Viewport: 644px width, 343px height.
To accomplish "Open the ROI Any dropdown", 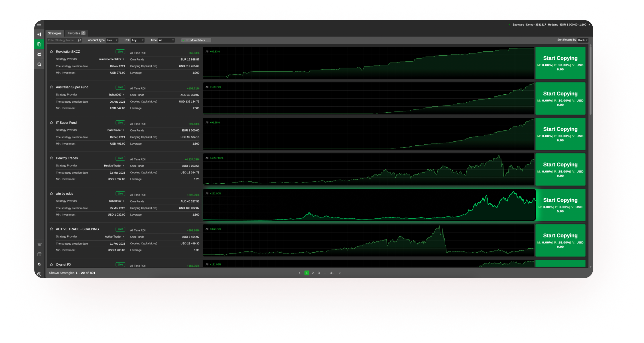I will pos(137,40).
